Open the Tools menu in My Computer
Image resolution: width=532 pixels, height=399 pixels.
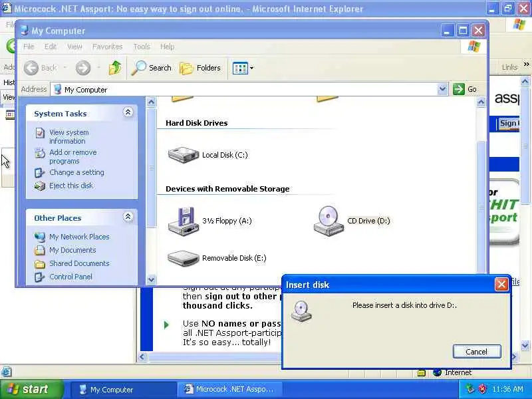tap(142, 47)
